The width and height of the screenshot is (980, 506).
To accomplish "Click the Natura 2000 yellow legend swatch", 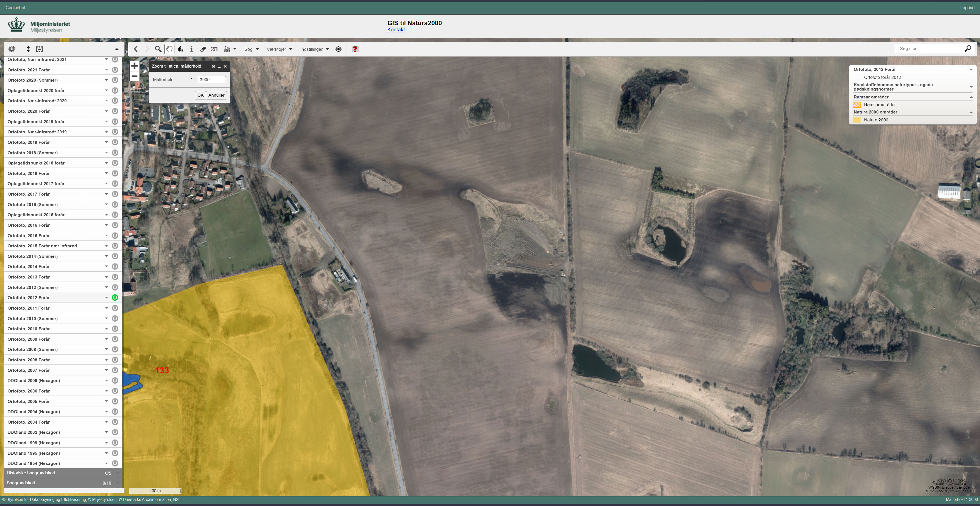I will [857, 120].
